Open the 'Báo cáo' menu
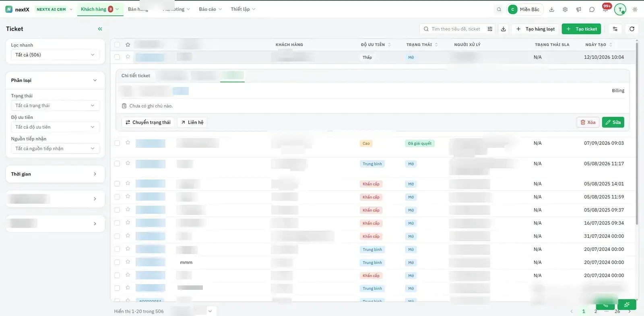 pos(210,9)
